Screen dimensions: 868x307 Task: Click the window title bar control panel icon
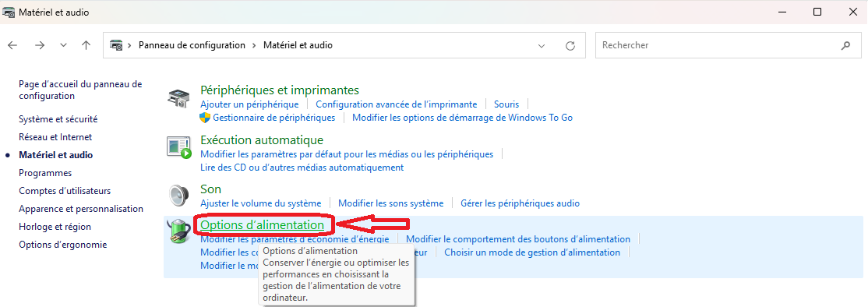pyautogui.click(x=9, y=12)
